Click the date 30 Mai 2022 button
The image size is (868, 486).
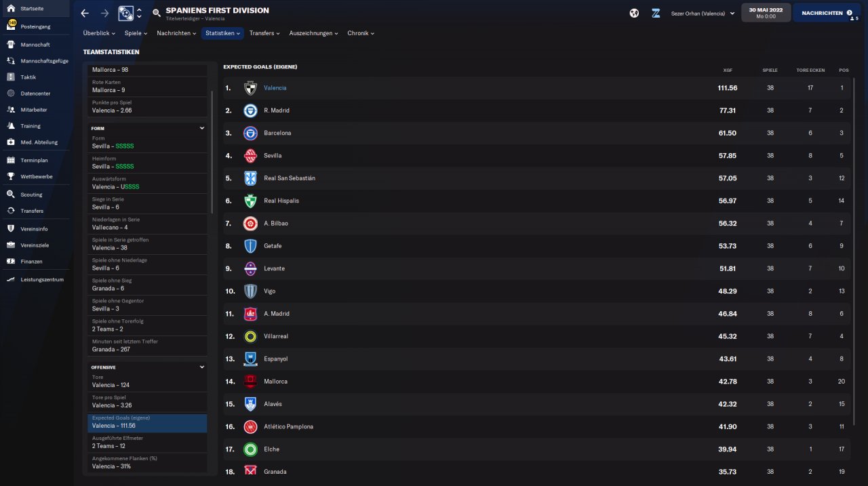[766, 13]
